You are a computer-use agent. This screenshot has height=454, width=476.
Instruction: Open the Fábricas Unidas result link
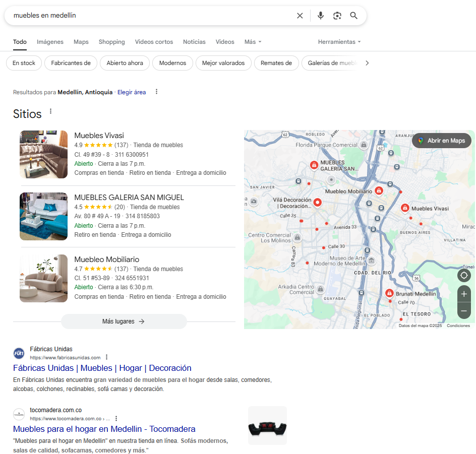[x=102, y=368]
